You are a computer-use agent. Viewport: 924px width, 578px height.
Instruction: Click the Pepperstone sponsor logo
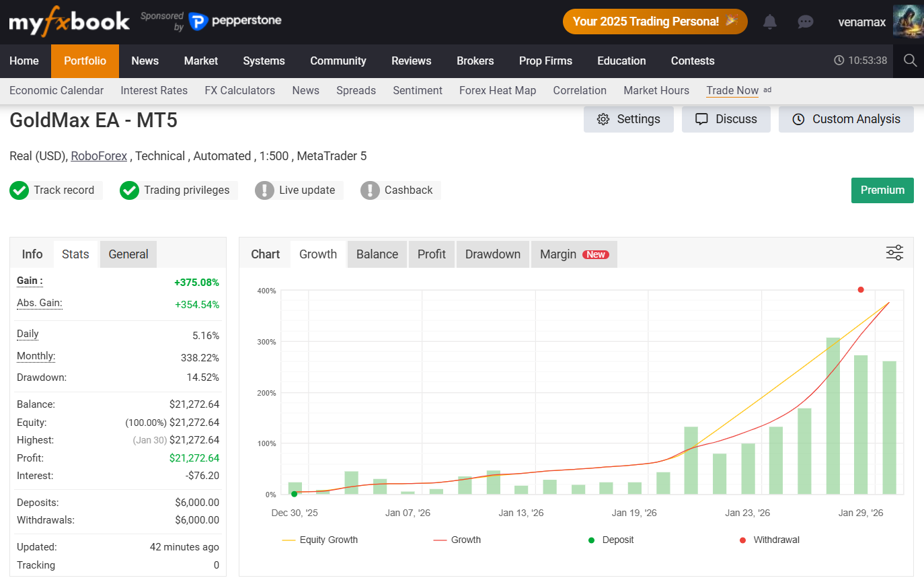point(235,21)
